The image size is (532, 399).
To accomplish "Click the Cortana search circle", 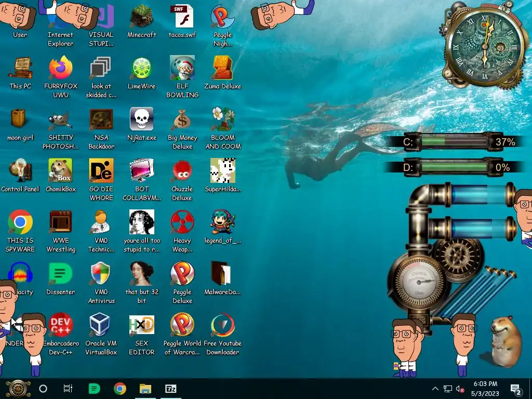I will click(x=43, y=389).
